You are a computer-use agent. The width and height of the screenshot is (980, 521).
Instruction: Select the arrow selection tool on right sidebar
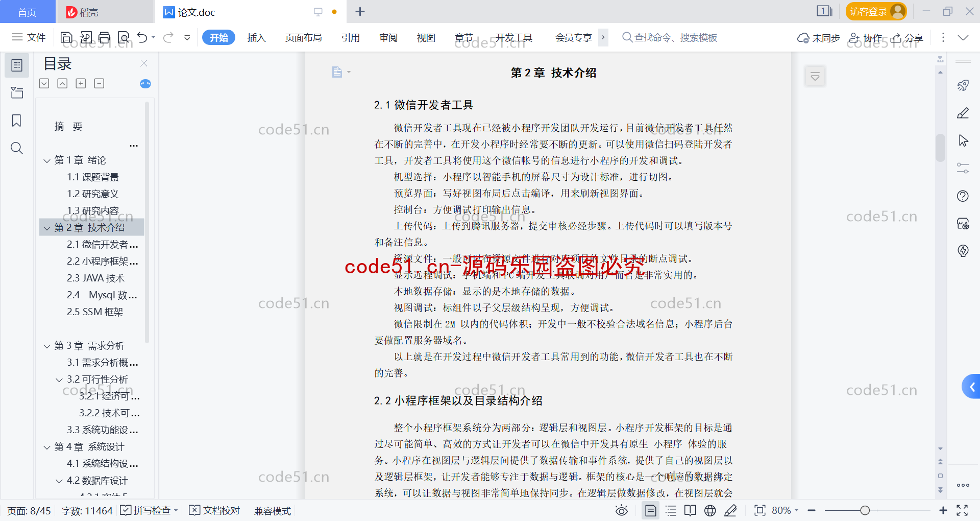point(963,140)
